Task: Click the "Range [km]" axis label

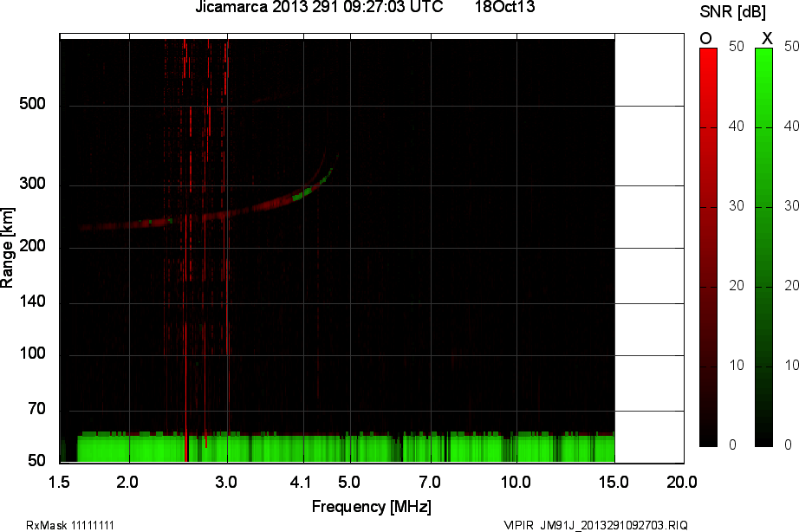Action: pos(8,251)
